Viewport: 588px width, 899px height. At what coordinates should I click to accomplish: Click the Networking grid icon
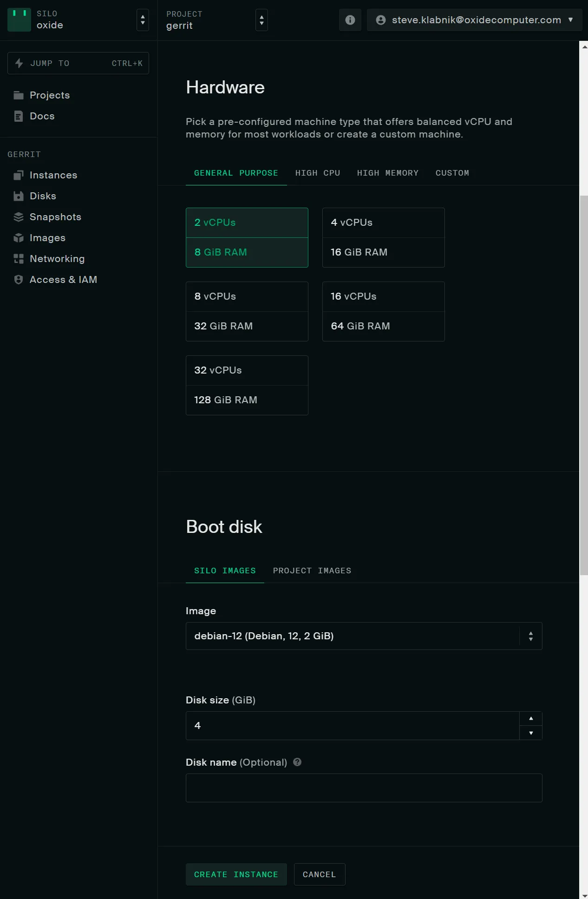click(x=19, y=259)
